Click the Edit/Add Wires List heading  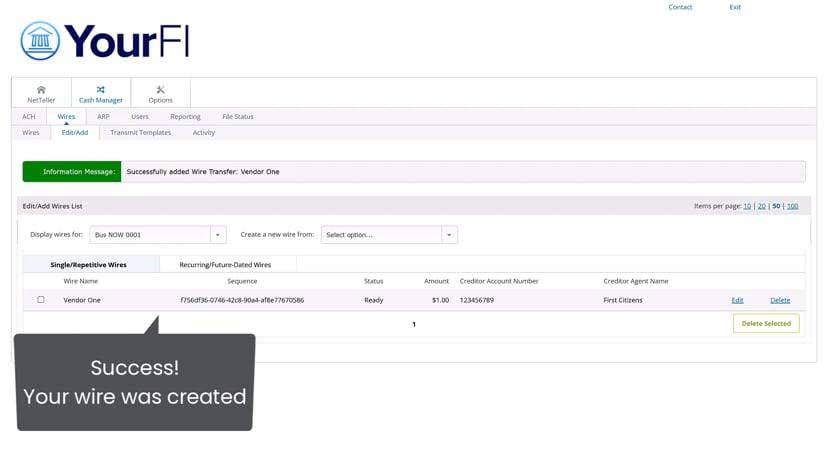(52, 206)
